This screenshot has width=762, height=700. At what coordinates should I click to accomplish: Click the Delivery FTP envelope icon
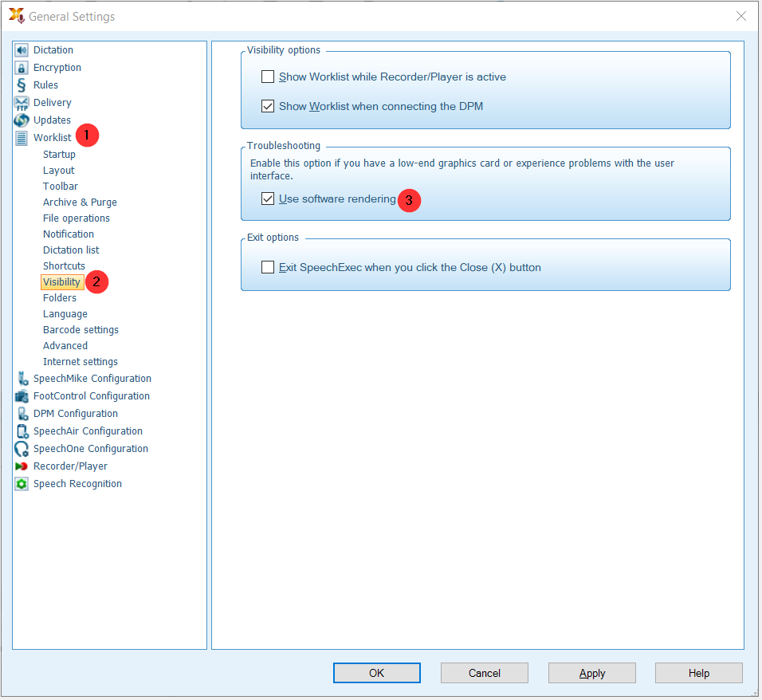22,103
